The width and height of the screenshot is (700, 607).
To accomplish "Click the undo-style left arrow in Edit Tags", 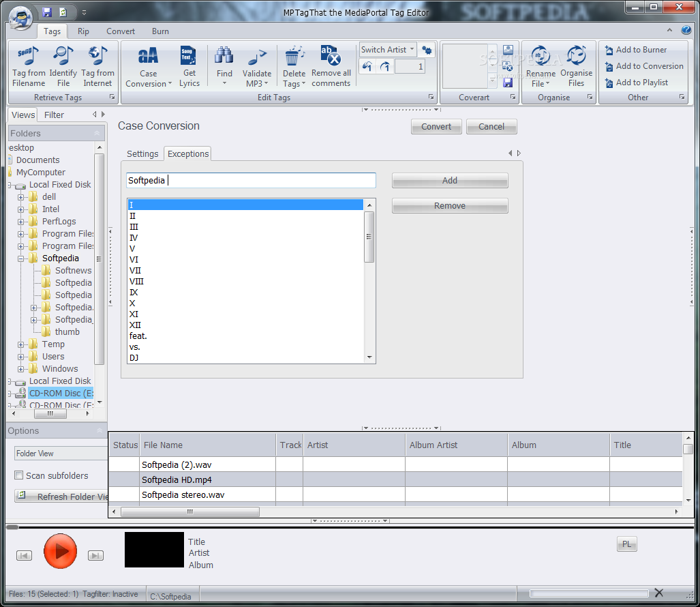I will tap(367, 67).
